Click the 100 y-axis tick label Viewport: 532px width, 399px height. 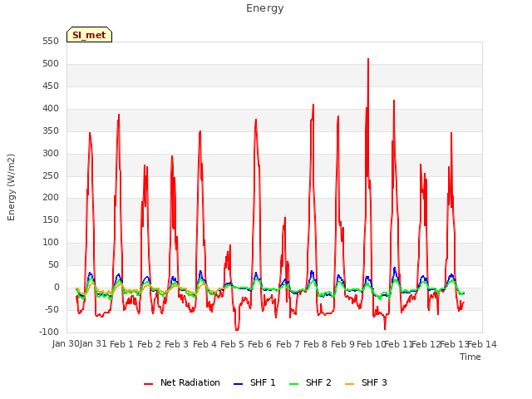(51, 242)
